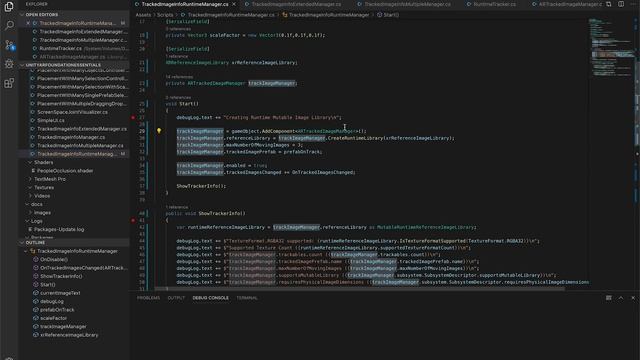Viewport: 640px width, 360px height.
Task: Click the code minimap preview
Action: (x=611, y=47)
